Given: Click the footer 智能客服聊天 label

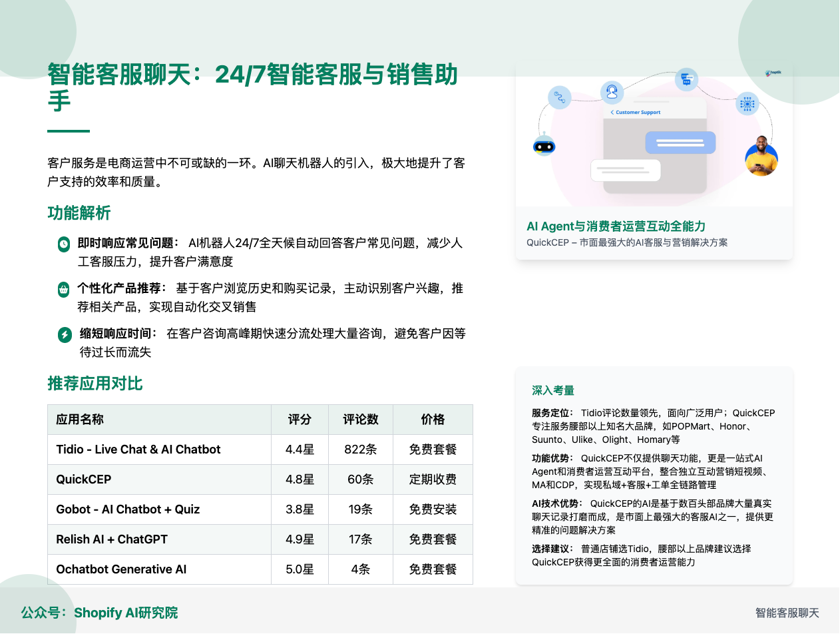Looking at the screenshot, I should point(787,613).
